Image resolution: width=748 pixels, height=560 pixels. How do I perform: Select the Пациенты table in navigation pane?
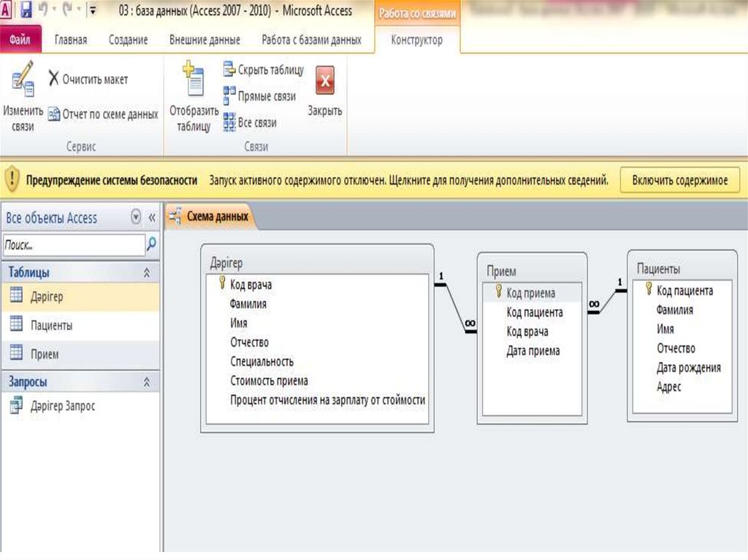pyautogui.click(x=51, y=325)
